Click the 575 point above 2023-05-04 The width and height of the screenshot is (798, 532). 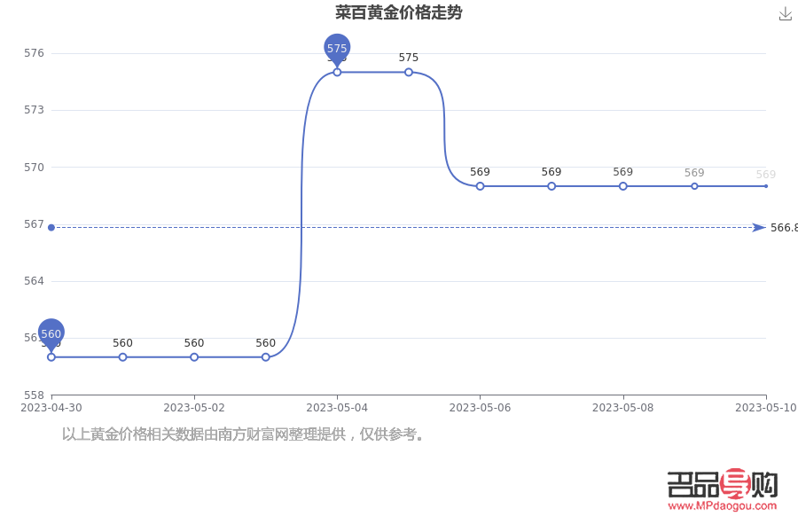(336, 71)
